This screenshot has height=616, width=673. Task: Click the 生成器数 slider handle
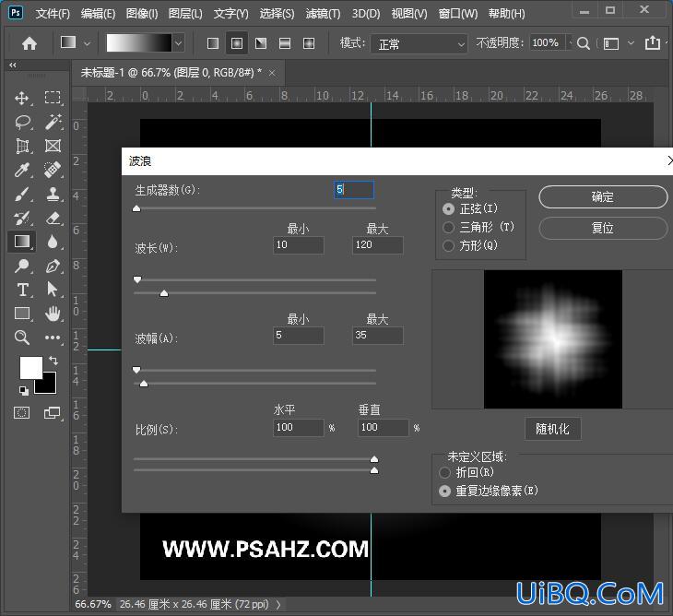click(x=136, y=208)
